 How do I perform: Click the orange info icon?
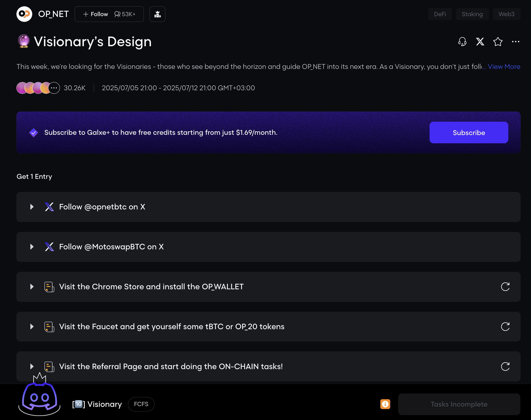click(385, 404)
